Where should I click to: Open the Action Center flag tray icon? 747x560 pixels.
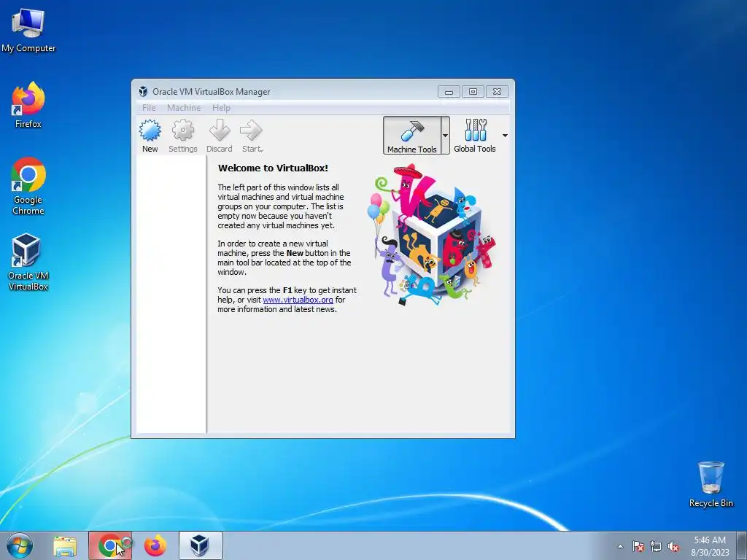point(638,546)
